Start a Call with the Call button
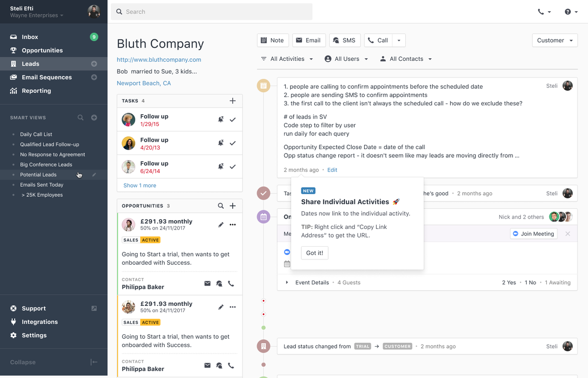This screenshot has width=588, height=378. 378,40
